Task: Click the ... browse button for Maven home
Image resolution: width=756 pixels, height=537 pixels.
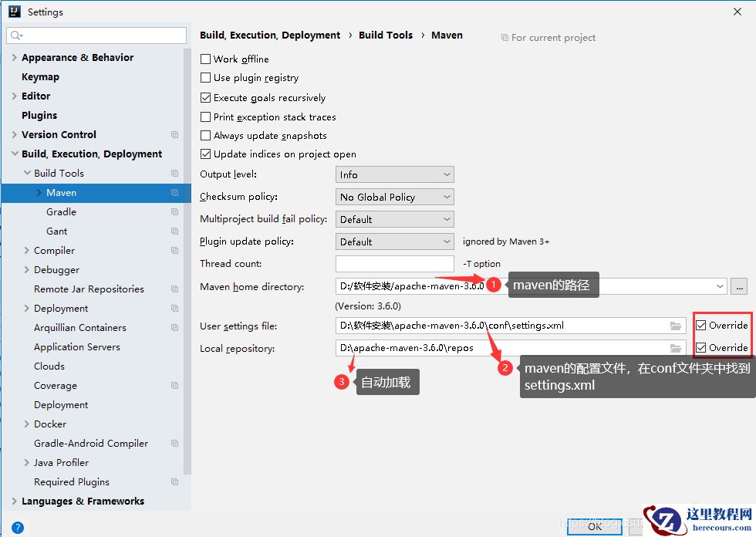Action: (739, 287)
